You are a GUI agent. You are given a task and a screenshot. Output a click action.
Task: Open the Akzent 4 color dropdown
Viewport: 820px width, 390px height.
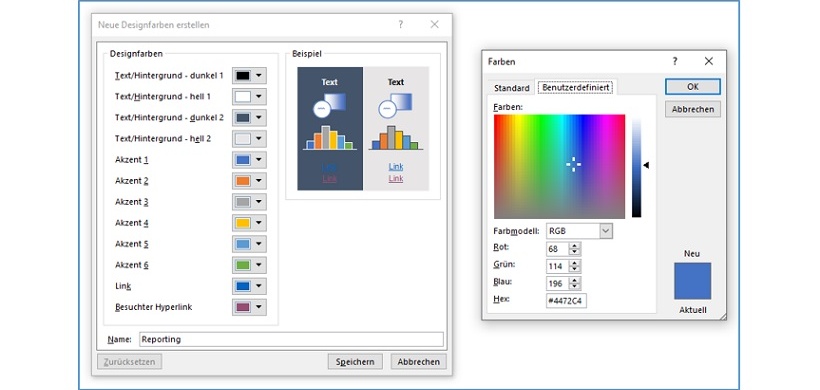249,223
